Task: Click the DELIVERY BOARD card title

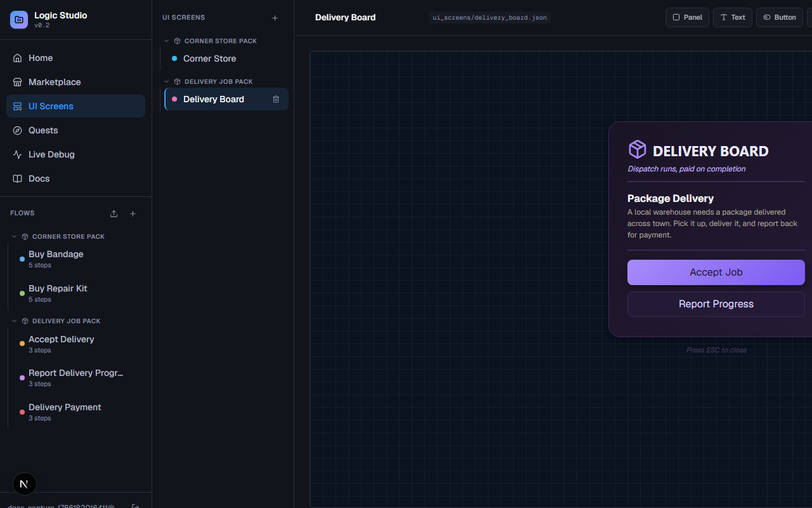Action: [x=710, y=151]
